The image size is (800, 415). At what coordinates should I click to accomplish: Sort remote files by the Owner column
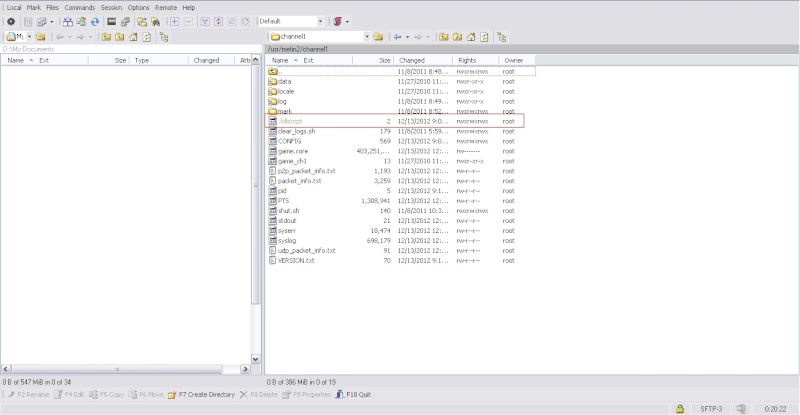[516, 60]
